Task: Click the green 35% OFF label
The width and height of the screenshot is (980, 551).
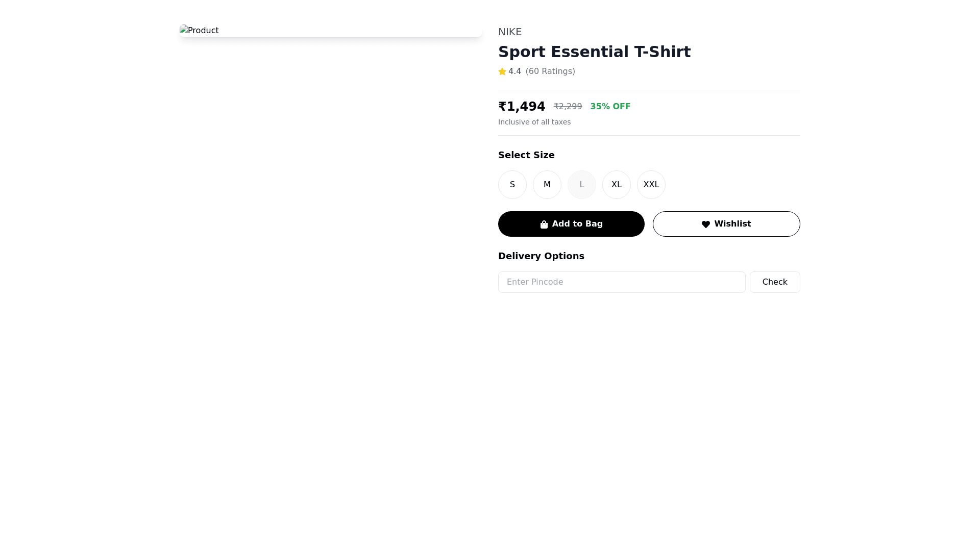Action: (610, 107)
